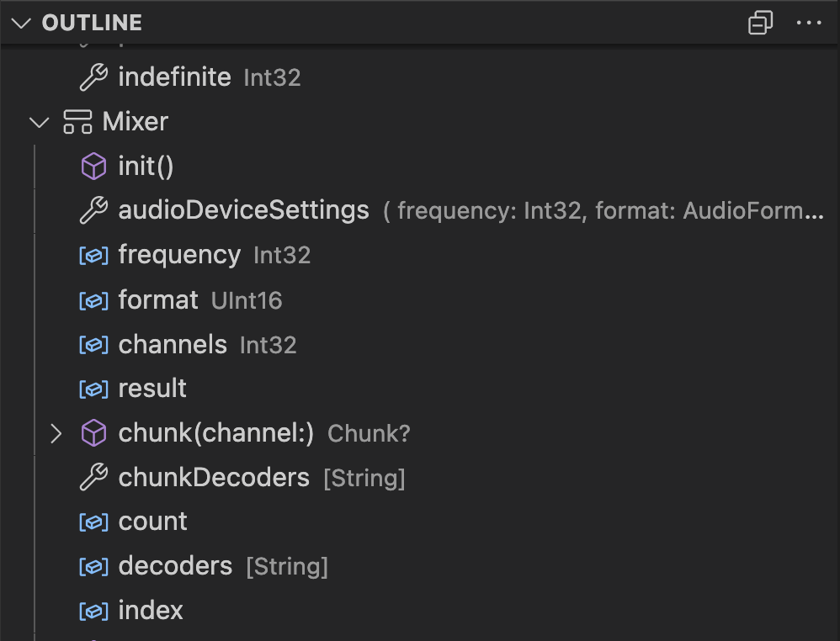Click the OUTLINE panel title
840x641 pixels.
(x=92, y=23)
